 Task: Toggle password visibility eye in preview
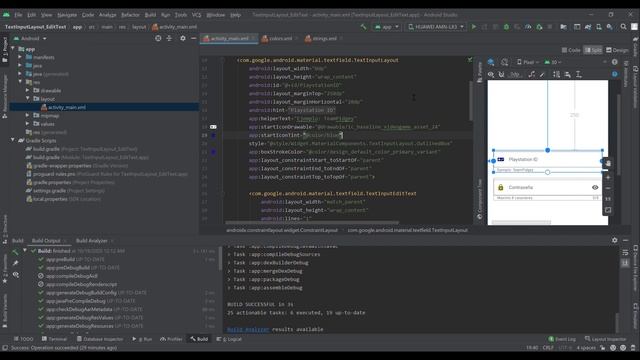(x=595, y=187)
